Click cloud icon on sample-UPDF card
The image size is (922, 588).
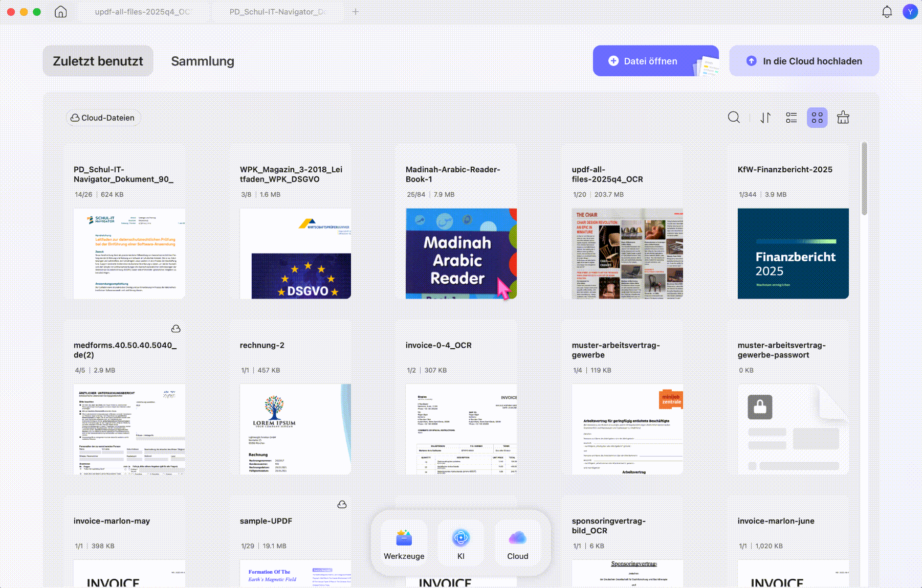coord(342,505)
